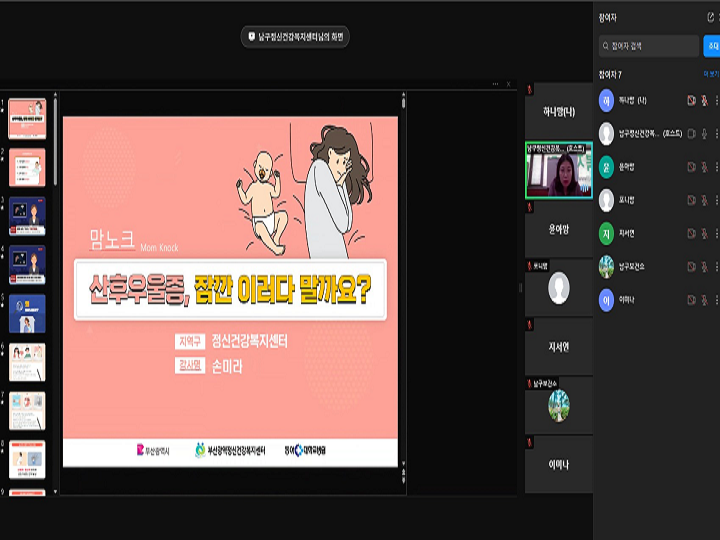720x540 pixels.
Task: Open the more options menu for 하나맘
Action: click(x=716, y=100)
